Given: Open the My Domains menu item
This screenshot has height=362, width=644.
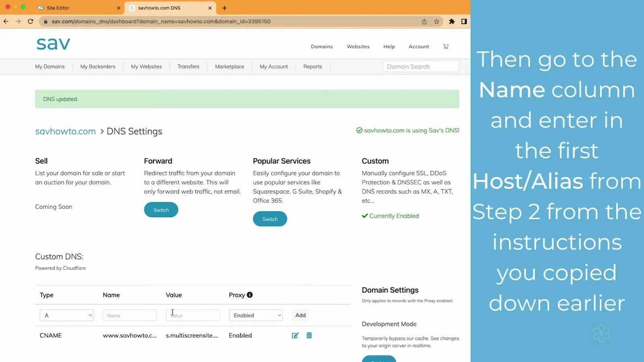Looking at the screenshot, I should [x=50, y=67].
